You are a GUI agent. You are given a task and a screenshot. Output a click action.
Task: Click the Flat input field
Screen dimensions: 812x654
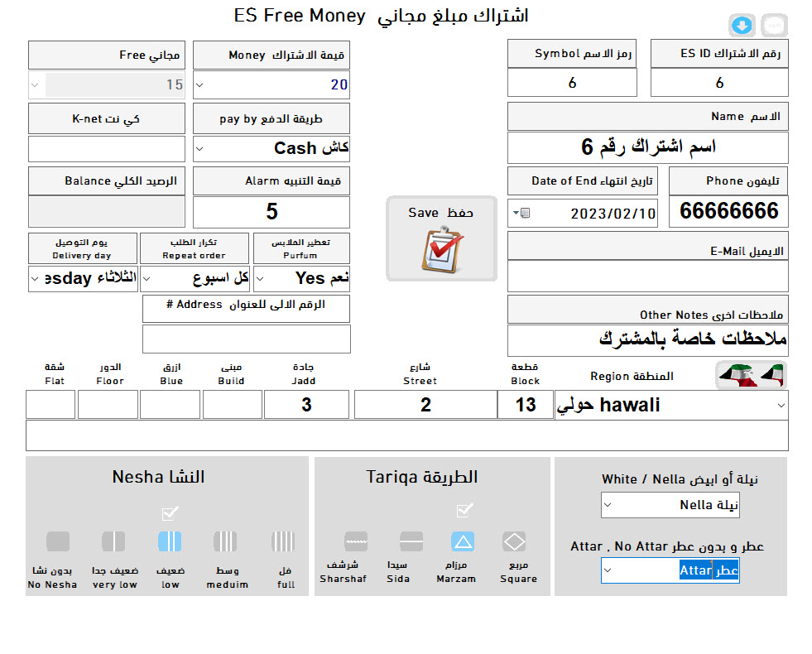coord(50,405)
